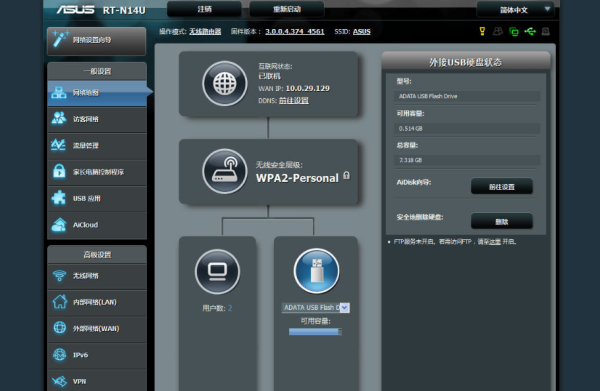600x391 pixels.
Task: Click the 7.318 GB total capacity value
Action: (411, 160)
